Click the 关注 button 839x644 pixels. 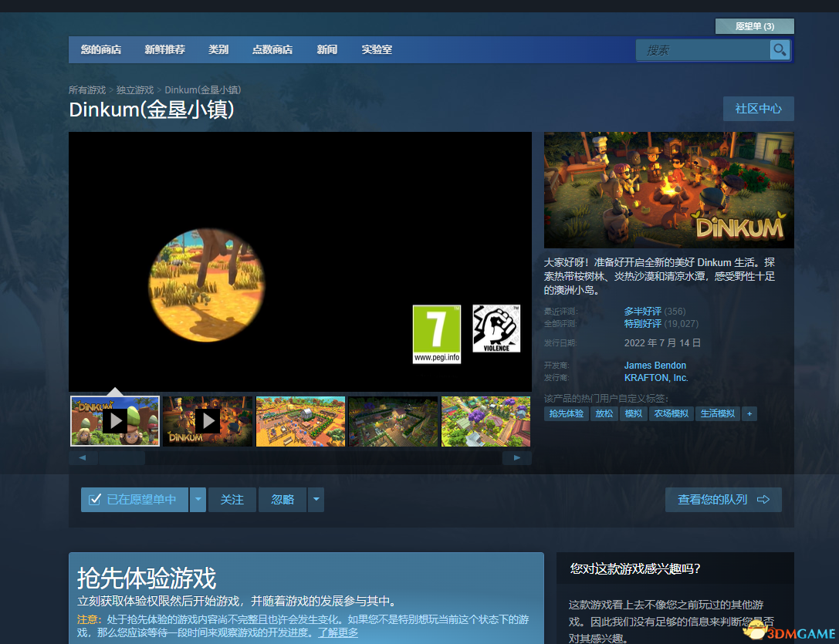(x=232, y=500)
